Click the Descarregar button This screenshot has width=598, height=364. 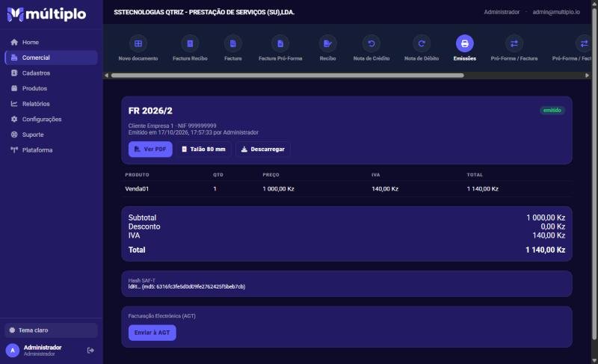click(x=263, y=149)
